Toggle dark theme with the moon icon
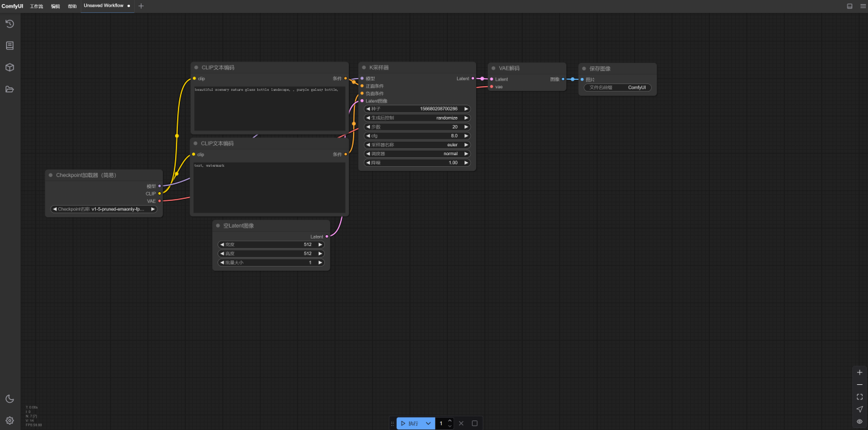The height and width of the screenshot is (430, 868). click(x=10, y=399)
